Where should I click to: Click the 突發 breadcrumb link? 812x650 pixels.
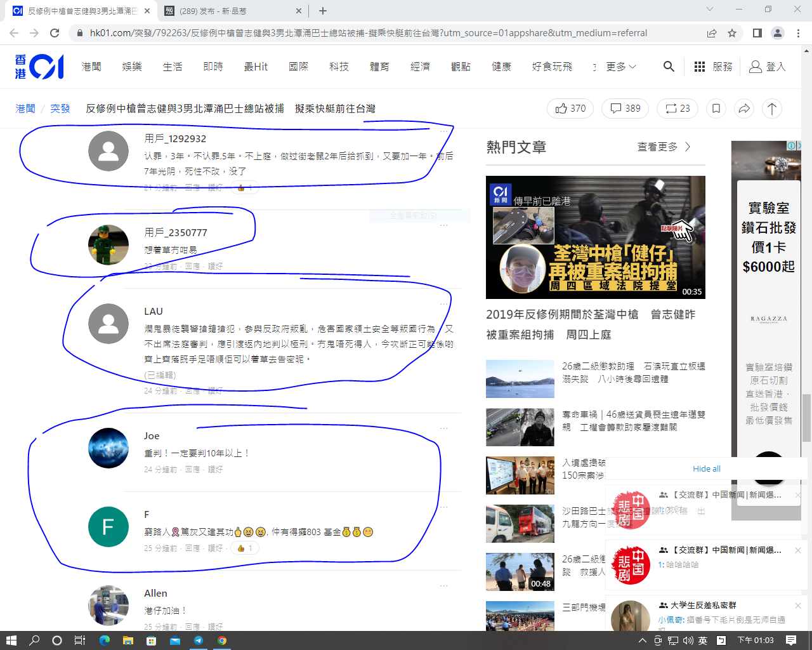(60, 109)
